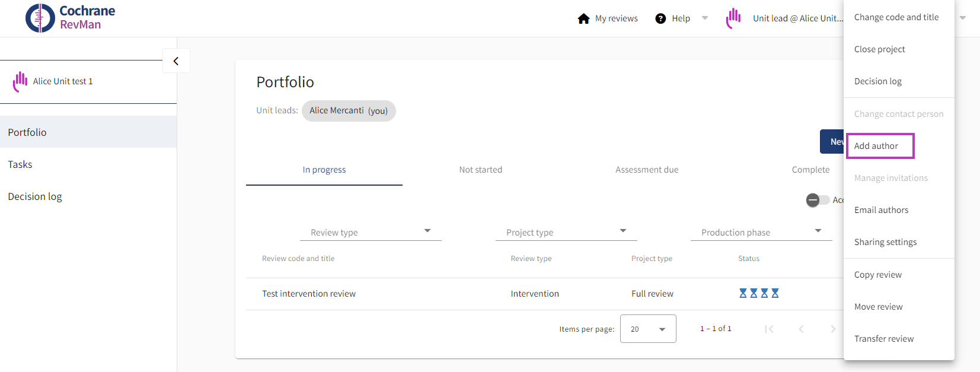Click the Alice Unit test 1 hand icon
The height and width of the screenshot is (372, 980).
click(x=20, y=81)
